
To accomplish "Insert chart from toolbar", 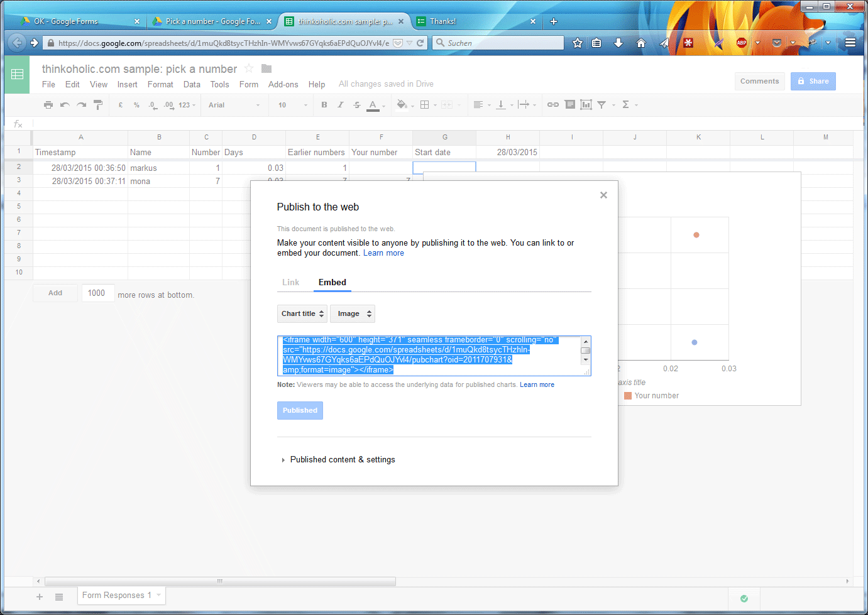I will [586, 105].
